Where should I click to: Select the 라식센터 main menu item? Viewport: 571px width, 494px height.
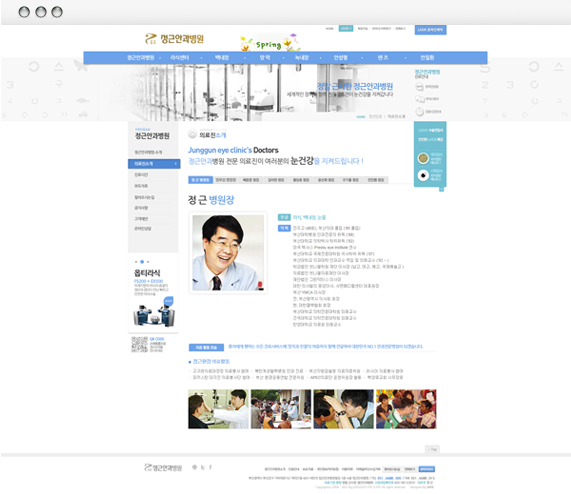[x=180, y=58]
